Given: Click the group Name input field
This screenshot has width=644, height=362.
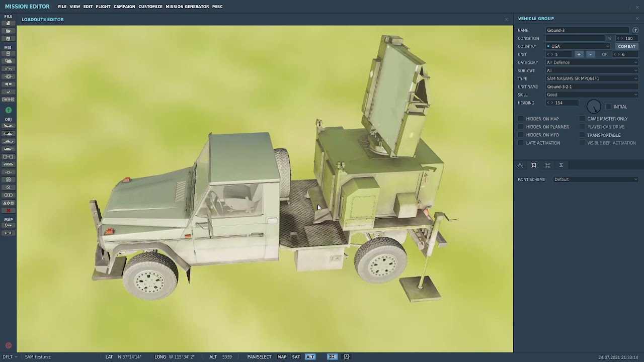Looking at the screenshot, I should coord(587,31).
